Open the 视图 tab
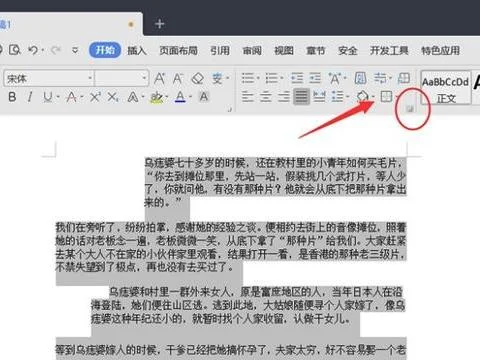Viewport: 480px width, 360px height. pos(284,51)
